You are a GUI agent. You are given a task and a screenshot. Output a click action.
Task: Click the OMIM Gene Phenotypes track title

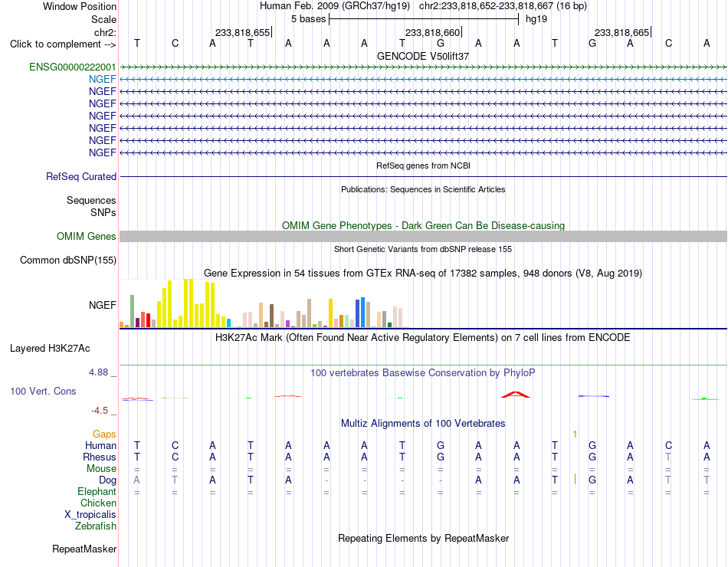click(x=424, y=226)
